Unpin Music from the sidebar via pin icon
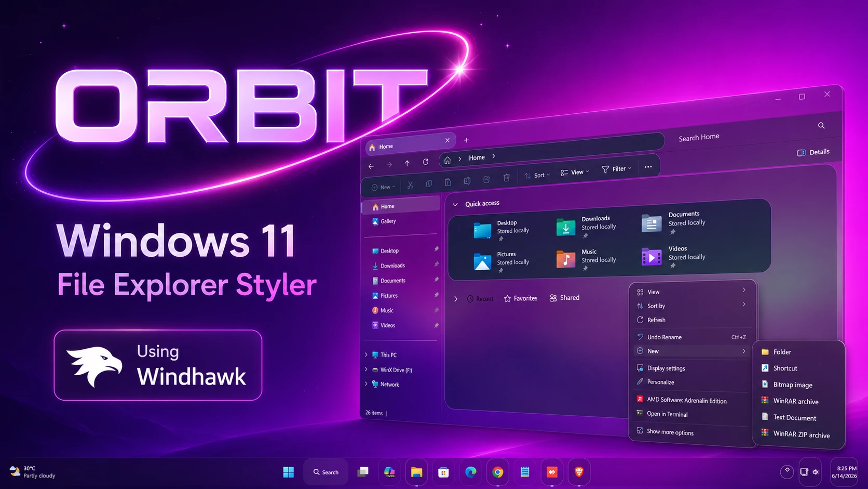 pyautogui.click(x=436, y=310)
